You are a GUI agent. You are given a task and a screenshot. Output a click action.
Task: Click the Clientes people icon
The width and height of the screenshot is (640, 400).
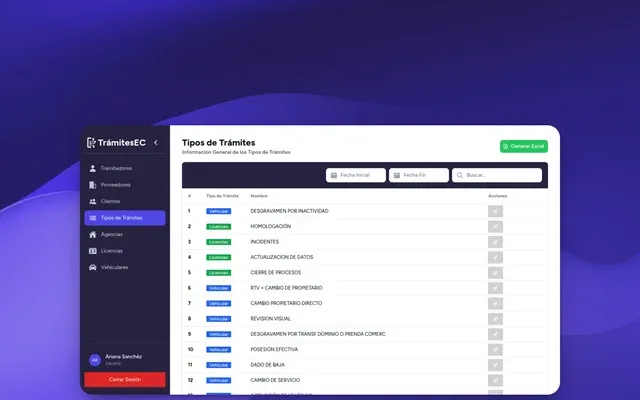coord(93,201)
